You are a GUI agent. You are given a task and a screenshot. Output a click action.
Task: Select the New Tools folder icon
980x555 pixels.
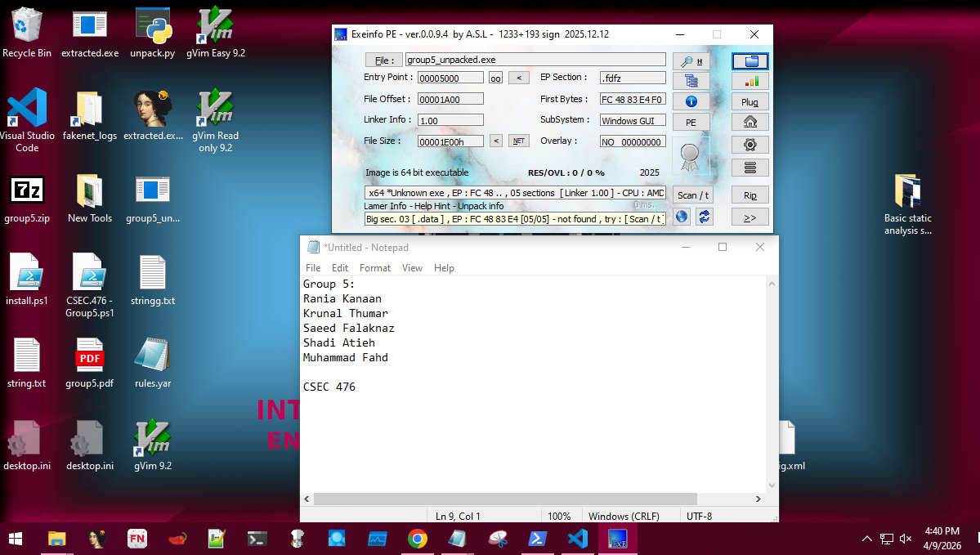coord(90,198)
